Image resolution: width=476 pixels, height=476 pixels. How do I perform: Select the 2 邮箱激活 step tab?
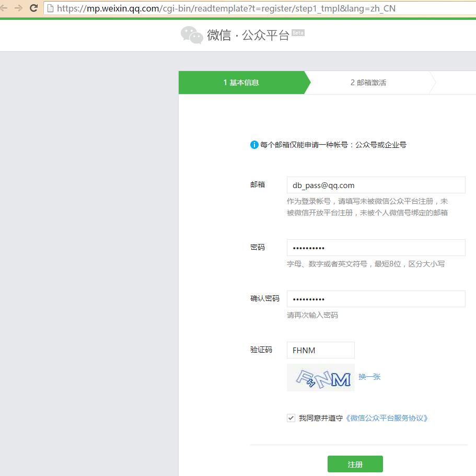(368, 83)
